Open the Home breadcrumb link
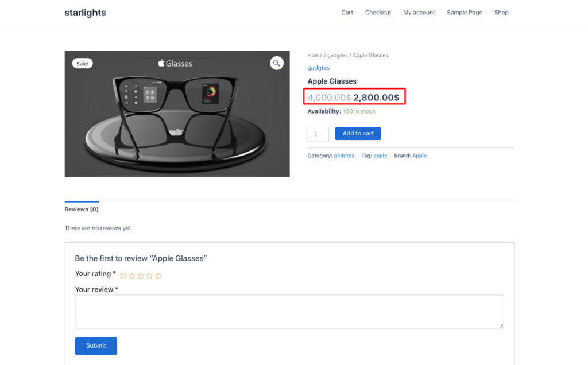 pyautogui.click(x=315, y=55)
